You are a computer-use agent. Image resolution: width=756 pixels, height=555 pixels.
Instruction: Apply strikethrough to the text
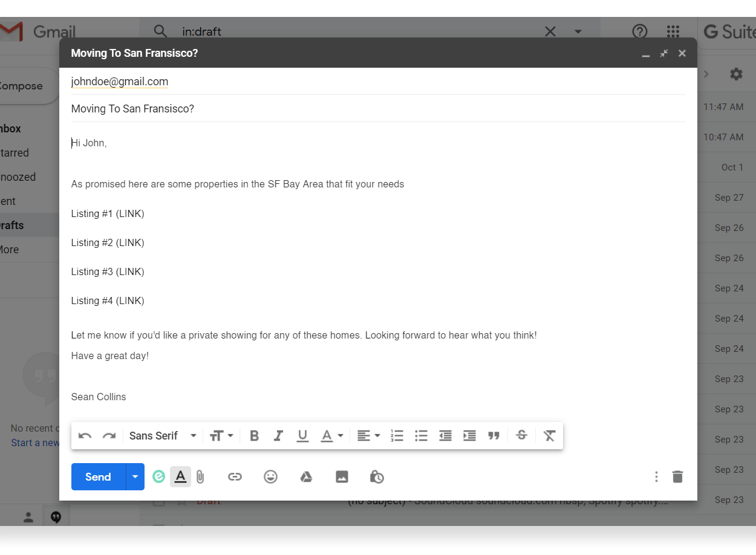521,435
